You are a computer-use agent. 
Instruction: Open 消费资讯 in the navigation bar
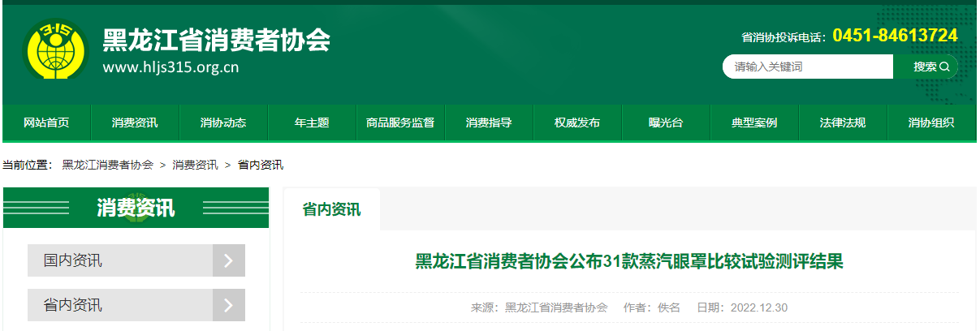tap(135, 123)
